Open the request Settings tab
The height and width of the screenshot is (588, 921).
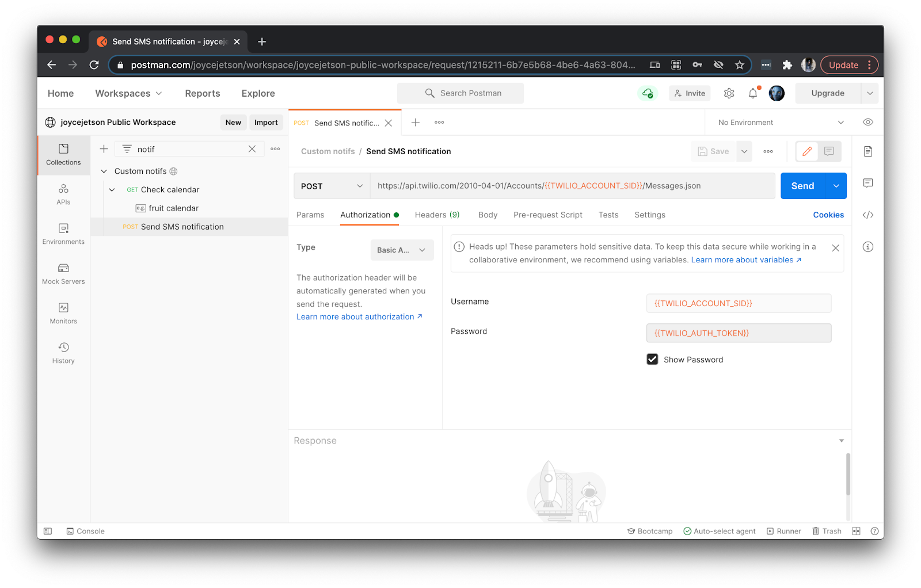[x=649, y=215]
